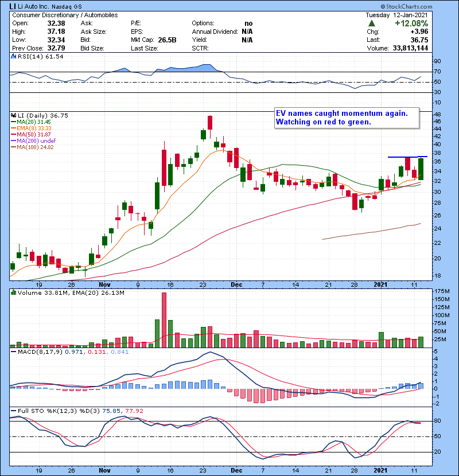Screen dimensions: 459x476
Task: Click the Volume bars icon
Action: click(x=13, y=292)
